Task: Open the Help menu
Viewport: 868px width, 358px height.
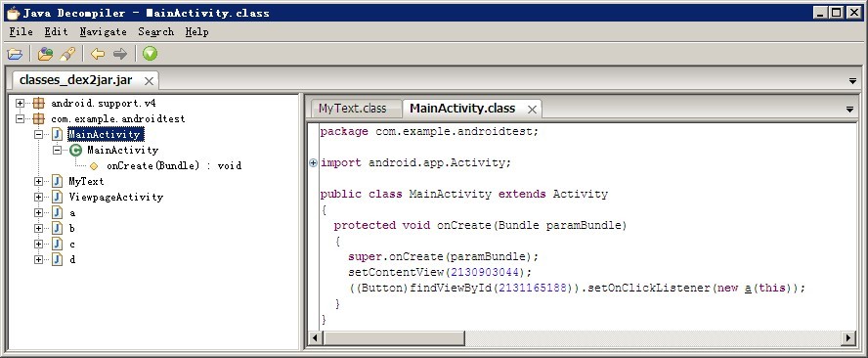Action: (197, 32)
